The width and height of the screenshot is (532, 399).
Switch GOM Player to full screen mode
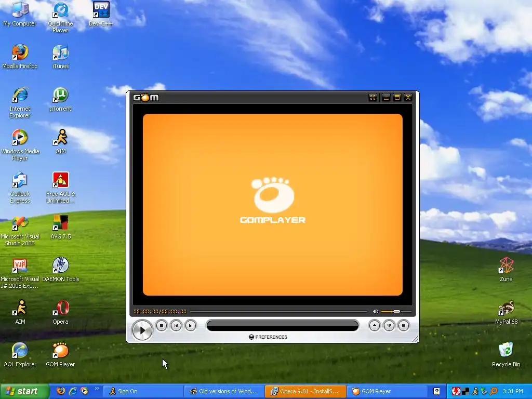coord(373,98)
